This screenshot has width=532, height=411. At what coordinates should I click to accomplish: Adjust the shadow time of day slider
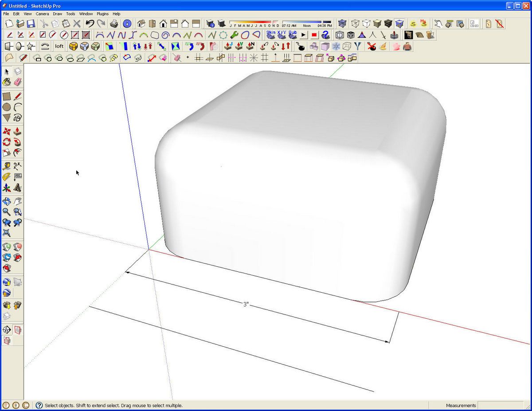[307, 22]
